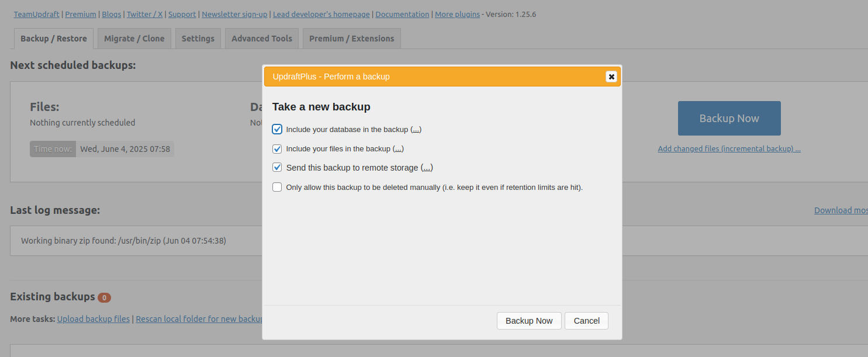The width and height of the screenshot is (868, 357).
Task: Follow the Documentation link
Action: [402, 14]
